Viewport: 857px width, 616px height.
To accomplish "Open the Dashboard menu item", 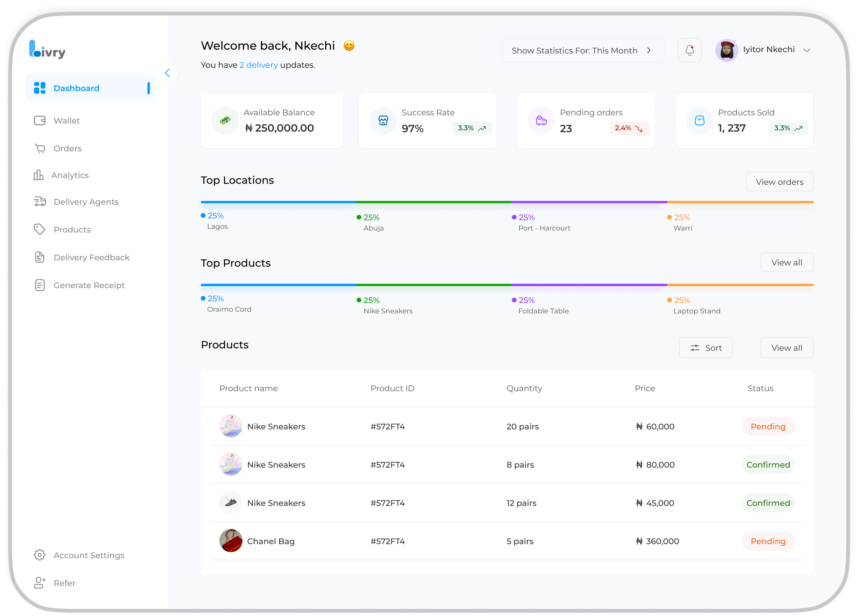I will coord(90,88).
